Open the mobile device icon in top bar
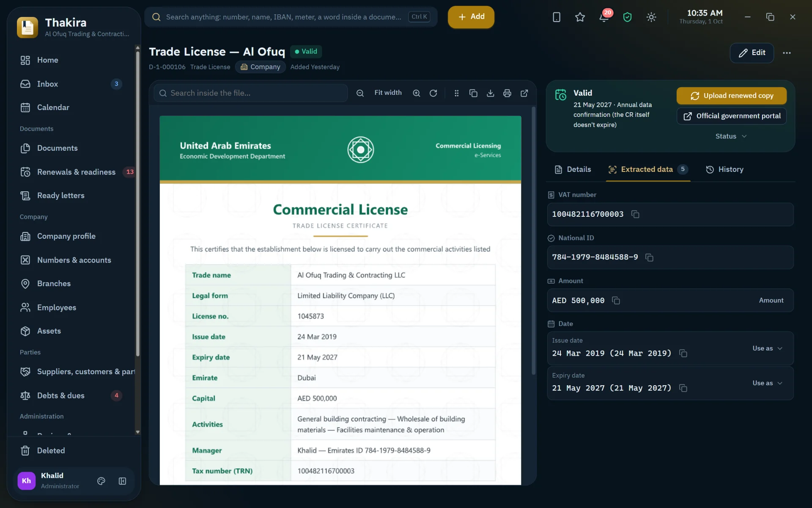 (x=557, y=17)
